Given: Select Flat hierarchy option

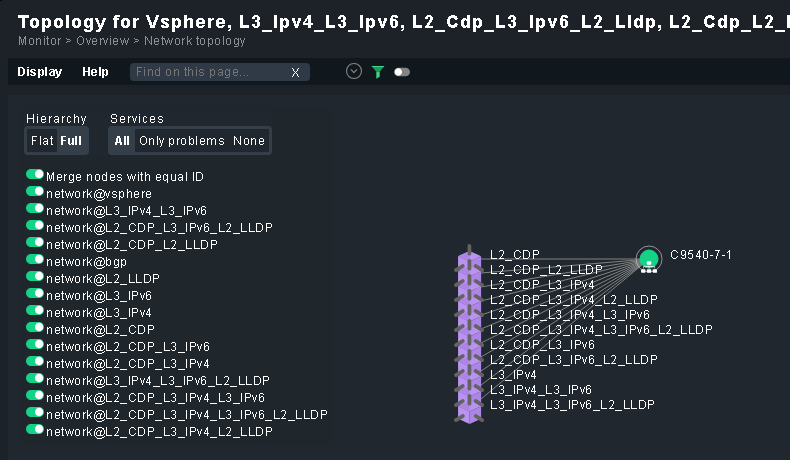Looking at the screenshot, I should [x=42, y=141].
